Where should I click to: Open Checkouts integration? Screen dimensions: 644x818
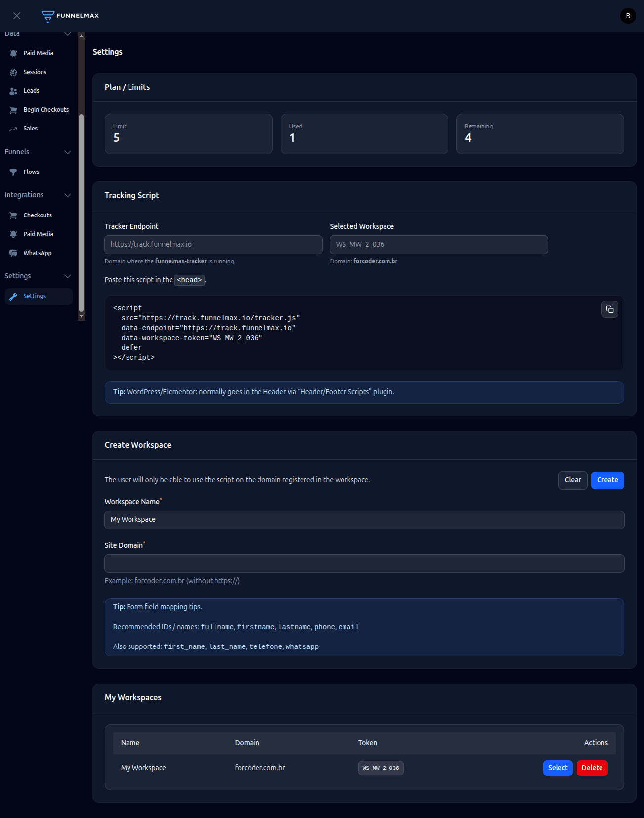coord(39,215)
